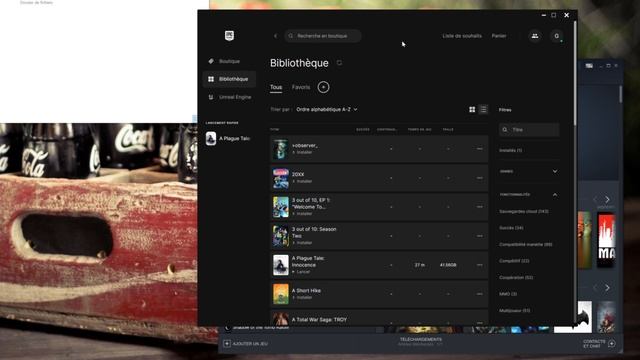
Task: Click Installer under >observer_
Action: click(x=302, y=152)
